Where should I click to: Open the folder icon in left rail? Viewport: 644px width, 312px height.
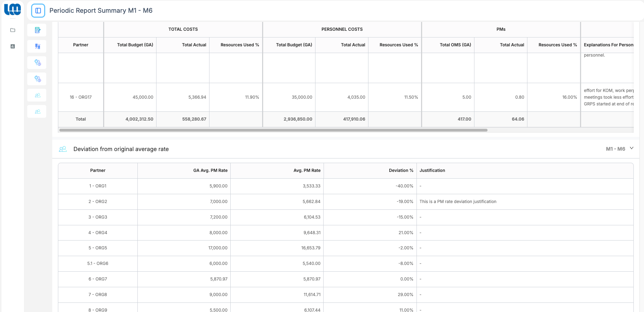(13, 30)
